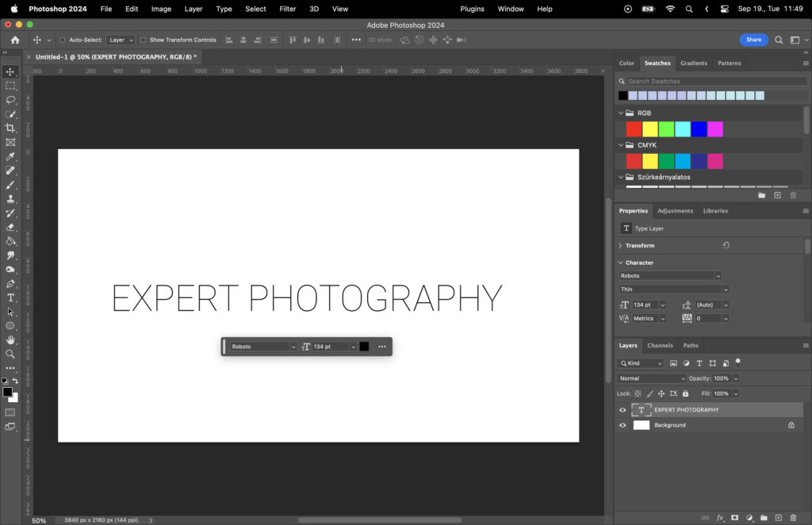Enable Show Transform Controls
812x525 pixels.
pyautogui.click(x=141, y=40)
